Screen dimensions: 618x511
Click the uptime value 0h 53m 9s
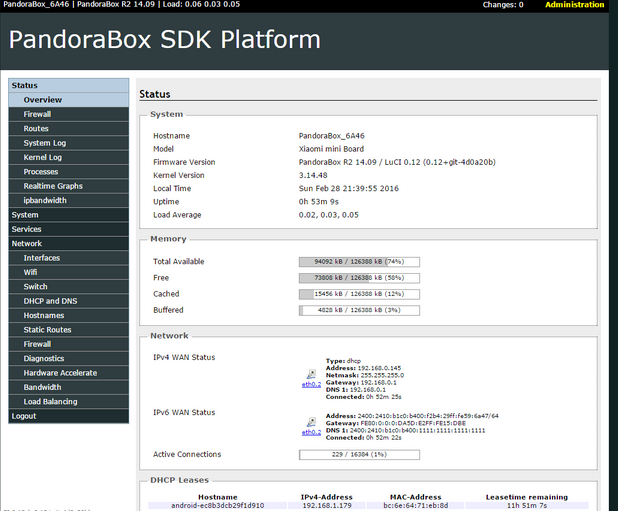(x=318, y=202)
